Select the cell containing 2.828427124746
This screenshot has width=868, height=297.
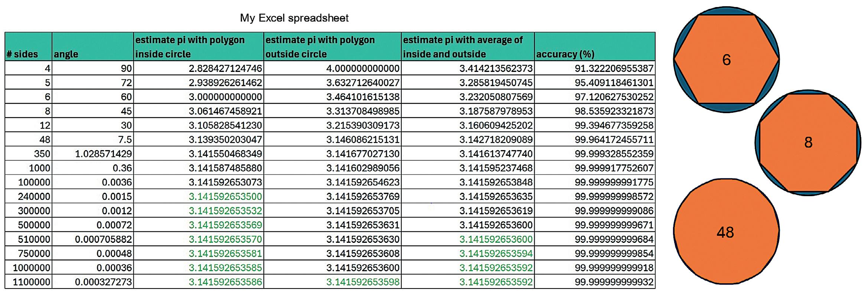click(199, 68)
